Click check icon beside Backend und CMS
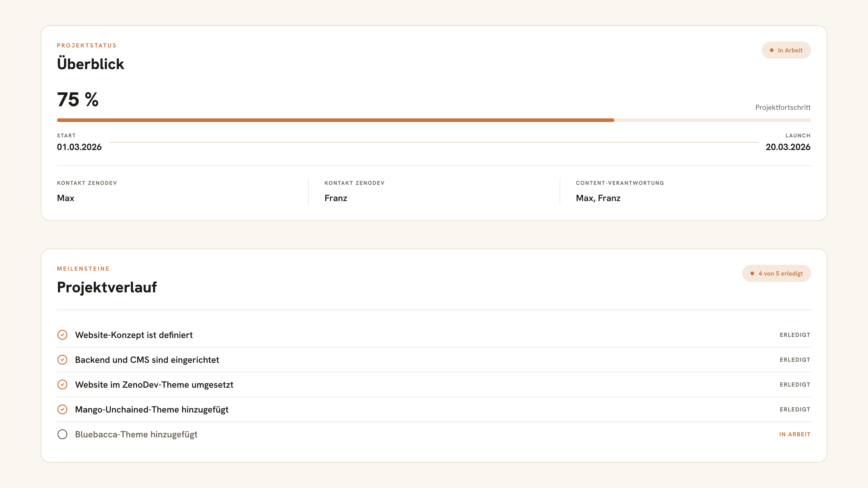868x488 pixels. 62,360
